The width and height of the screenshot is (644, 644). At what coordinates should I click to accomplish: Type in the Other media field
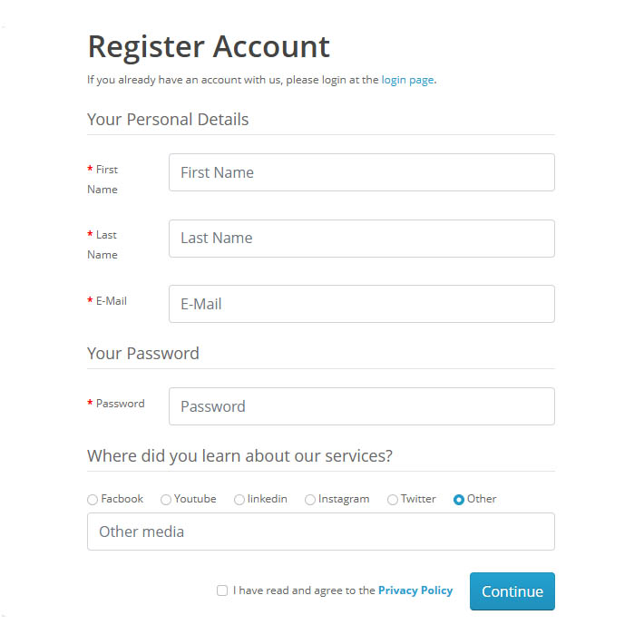[x=320, y=532]
